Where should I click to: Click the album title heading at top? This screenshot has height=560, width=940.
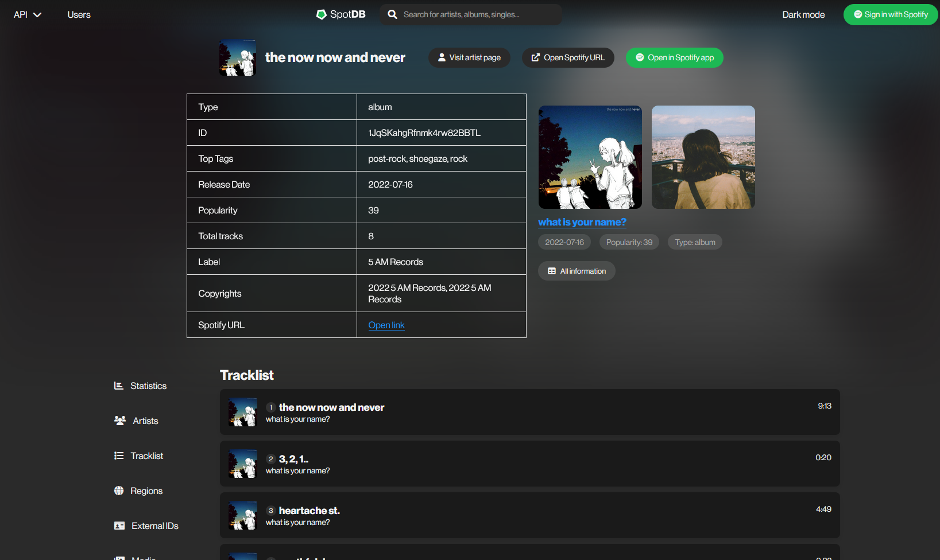[335, 57]
